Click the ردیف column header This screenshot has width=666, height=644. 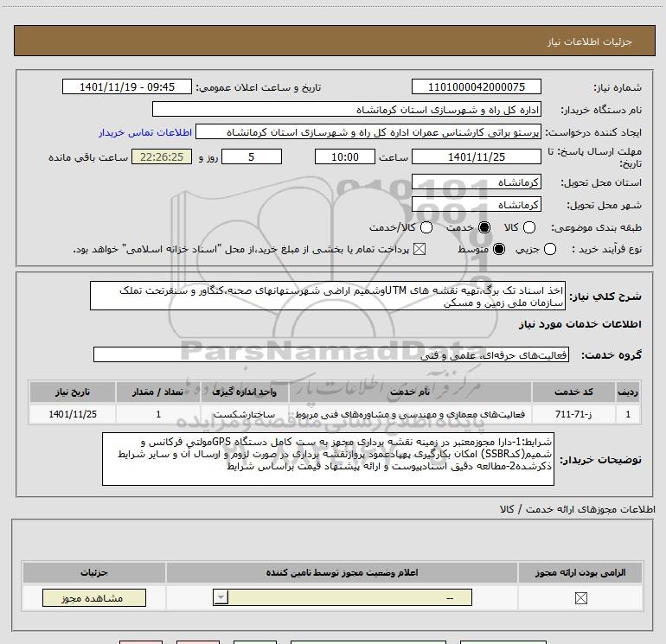628,392
